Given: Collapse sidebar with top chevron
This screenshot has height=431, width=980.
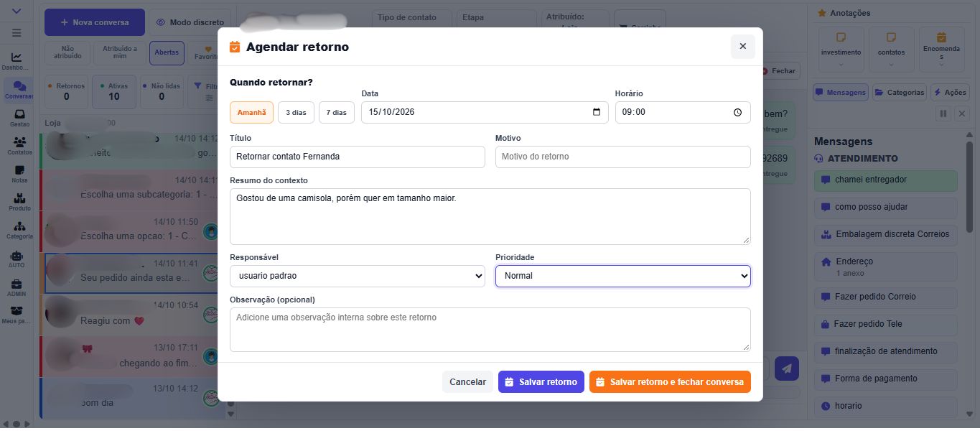Looking at the screenshot, I should [17, 10].
